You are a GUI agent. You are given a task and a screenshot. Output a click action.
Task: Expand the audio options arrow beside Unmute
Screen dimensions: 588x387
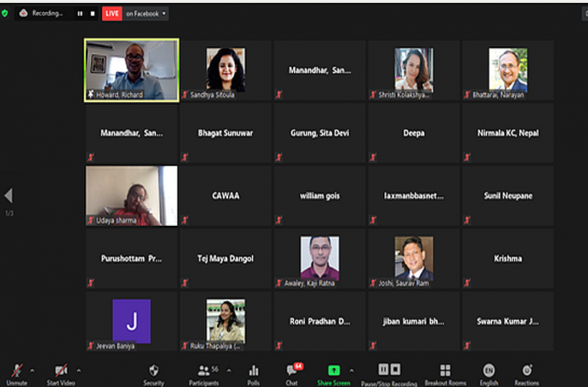[x=32, y=371]
